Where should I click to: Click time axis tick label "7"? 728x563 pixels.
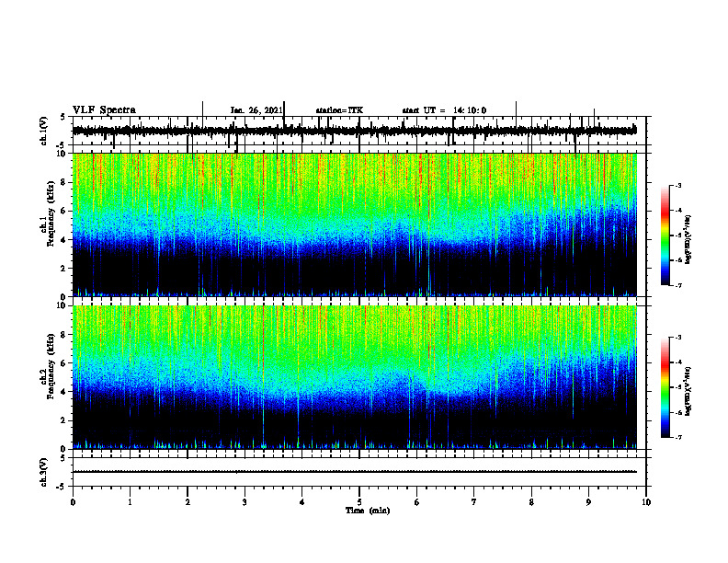coord(474,502)
